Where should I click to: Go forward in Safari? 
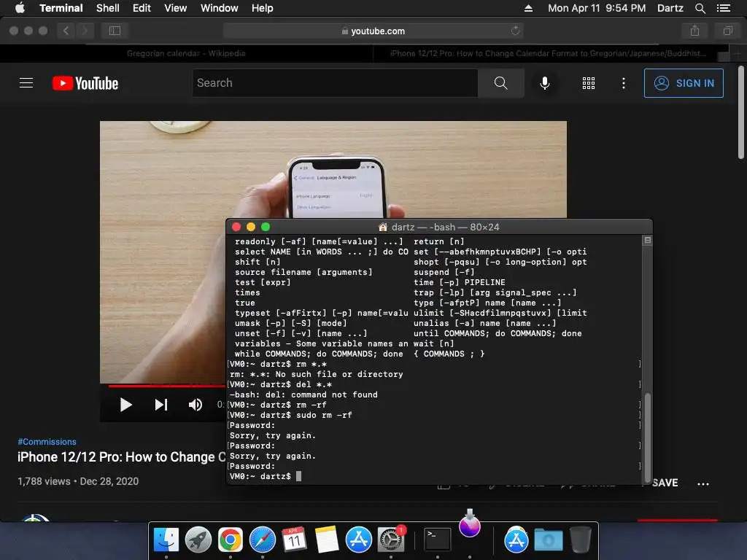(x=85, y=31)
